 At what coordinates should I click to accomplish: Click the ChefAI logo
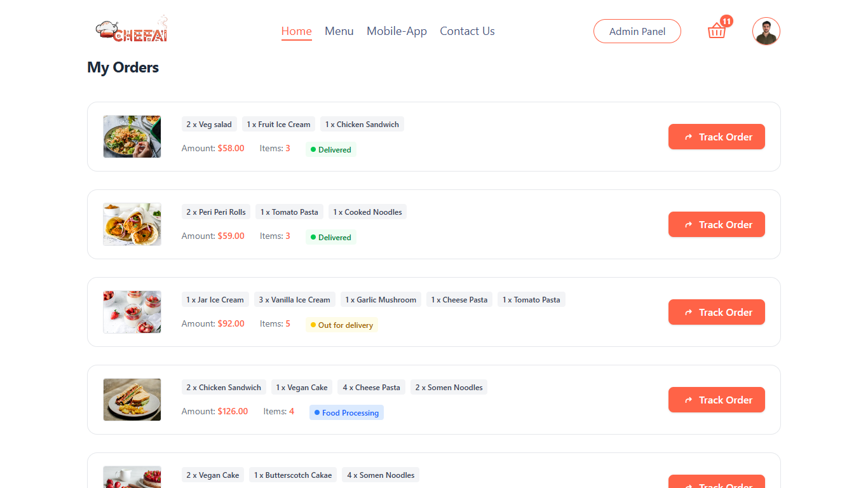pos(132,30)
